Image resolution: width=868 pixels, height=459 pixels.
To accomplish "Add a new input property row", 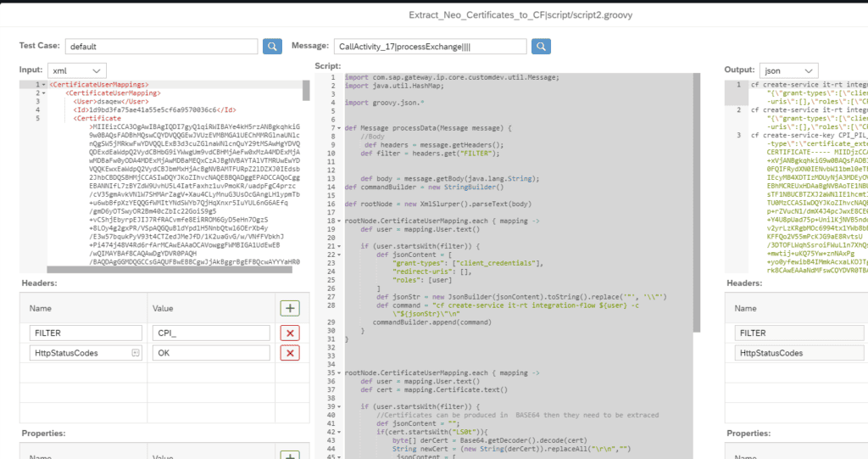I will click(290, 455).
